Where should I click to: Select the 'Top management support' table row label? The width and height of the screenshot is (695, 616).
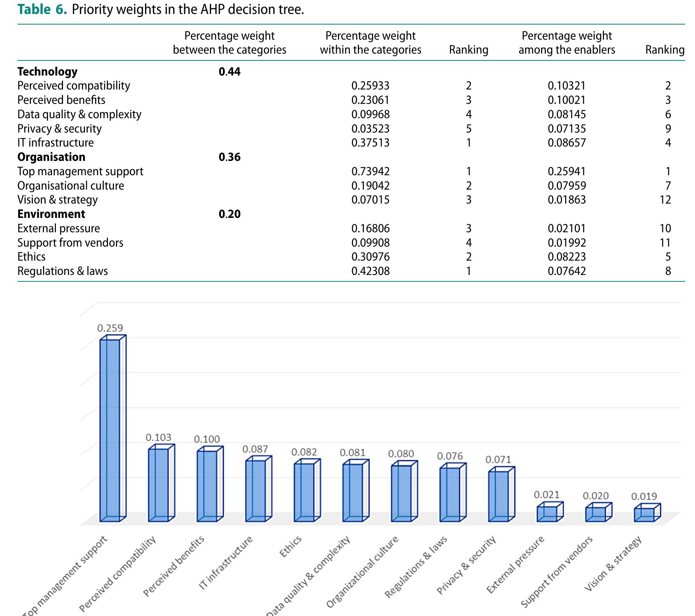[80, 171]
